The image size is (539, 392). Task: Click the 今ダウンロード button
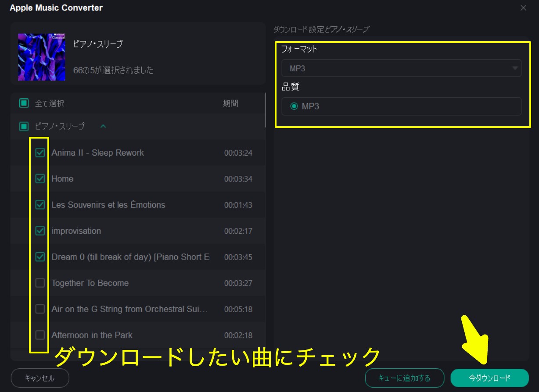tap(489, 378)
